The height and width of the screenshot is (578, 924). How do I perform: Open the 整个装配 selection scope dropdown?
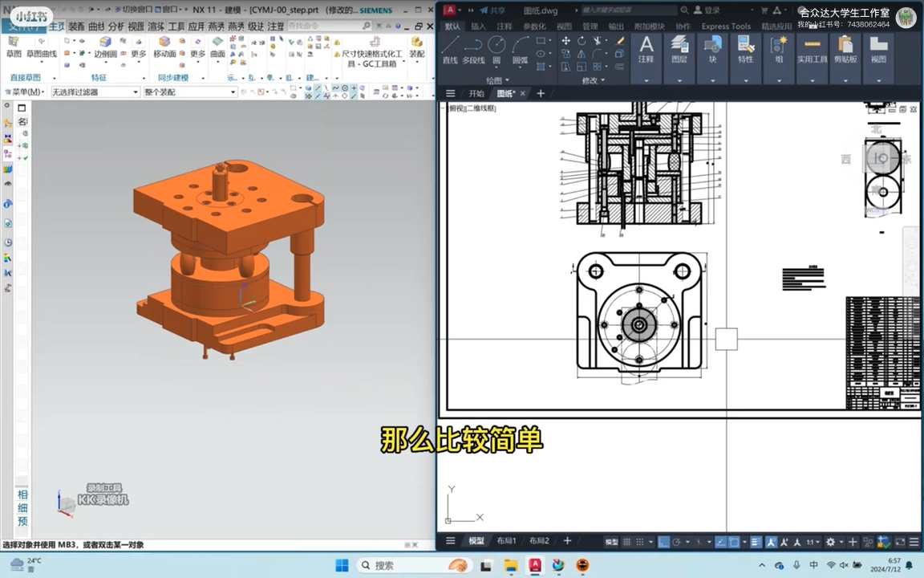click(x=189, y=92)
